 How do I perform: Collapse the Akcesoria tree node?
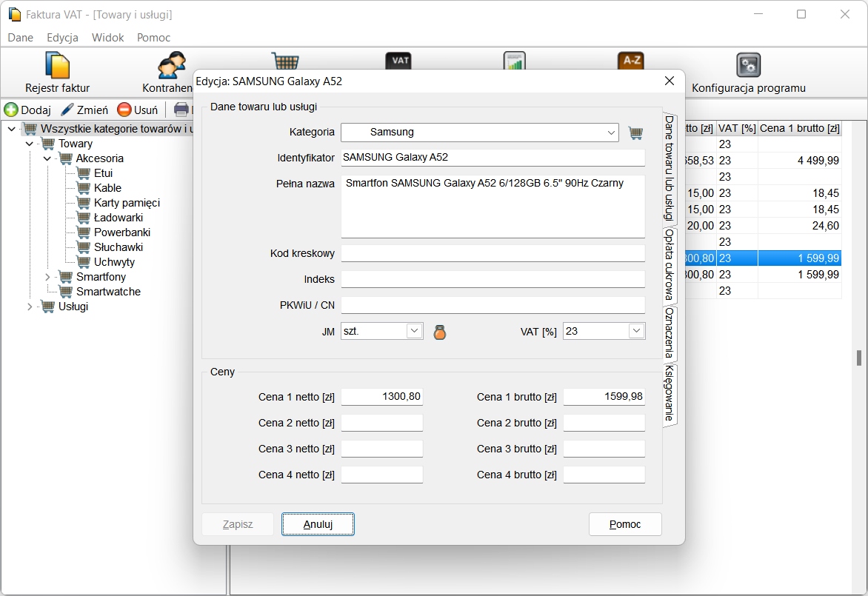pos(47,158)
